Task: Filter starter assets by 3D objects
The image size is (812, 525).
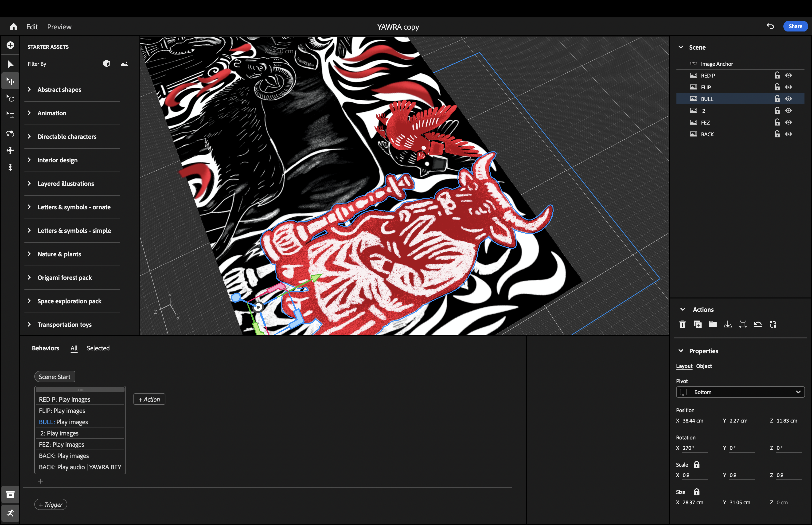Action: point(107,63)
